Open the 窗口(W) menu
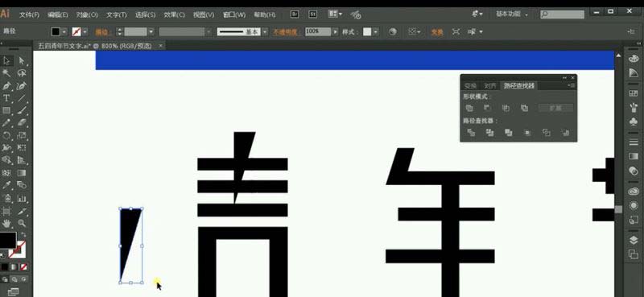Image resolution: width=644 pixels, height=297 pixels. coord(234,14)
